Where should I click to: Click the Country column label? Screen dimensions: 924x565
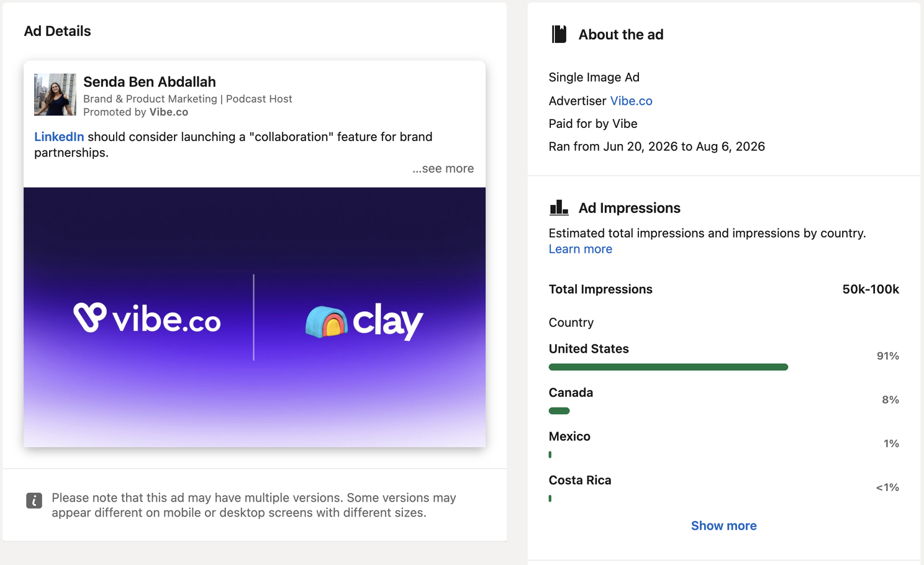click(x=571, y=323)
